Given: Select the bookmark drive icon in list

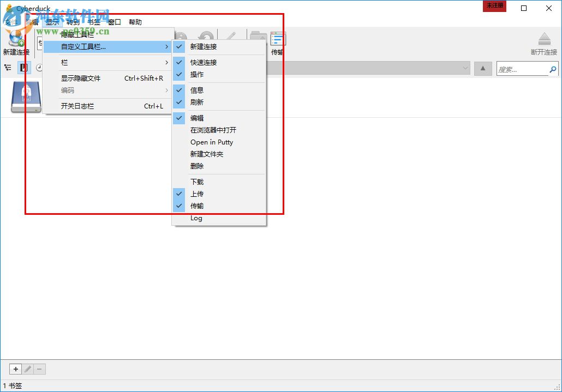Looking at the screenshot, I should coord(26,97).
